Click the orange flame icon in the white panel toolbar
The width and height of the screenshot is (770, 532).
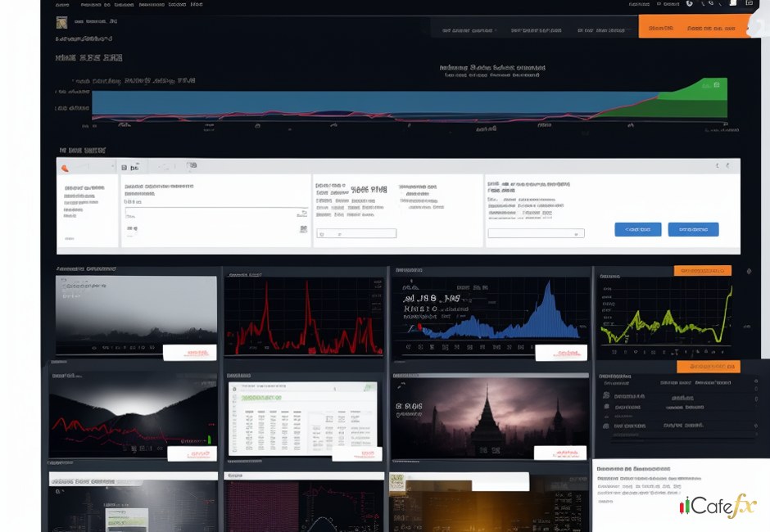point(65,169)
